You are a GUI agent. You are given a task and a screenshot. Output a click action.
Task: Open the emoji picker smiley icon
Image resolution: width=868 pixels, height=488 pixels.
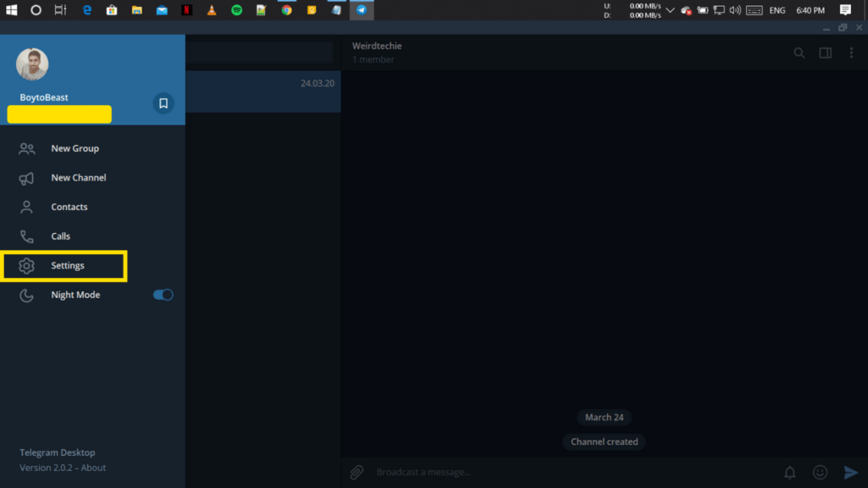(820, 472)
